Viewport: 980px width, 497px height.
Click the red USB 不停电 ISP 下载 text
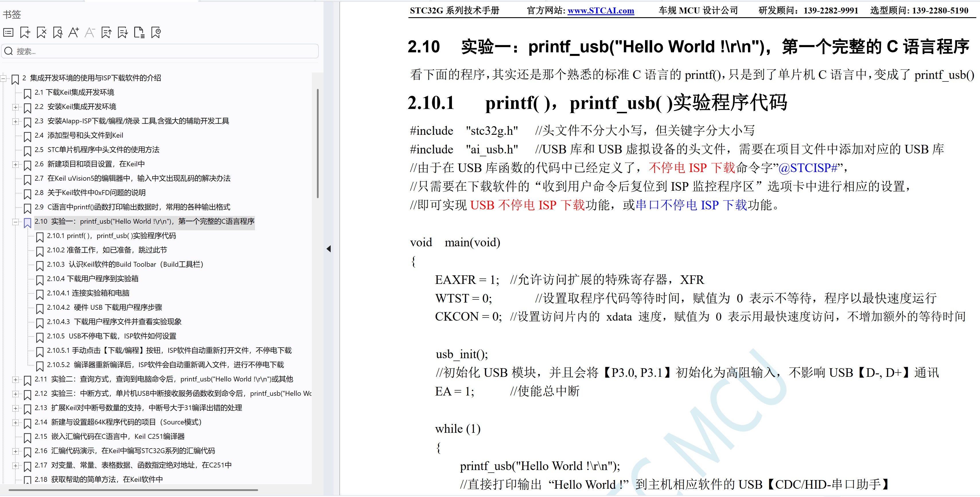coord(528,205)
